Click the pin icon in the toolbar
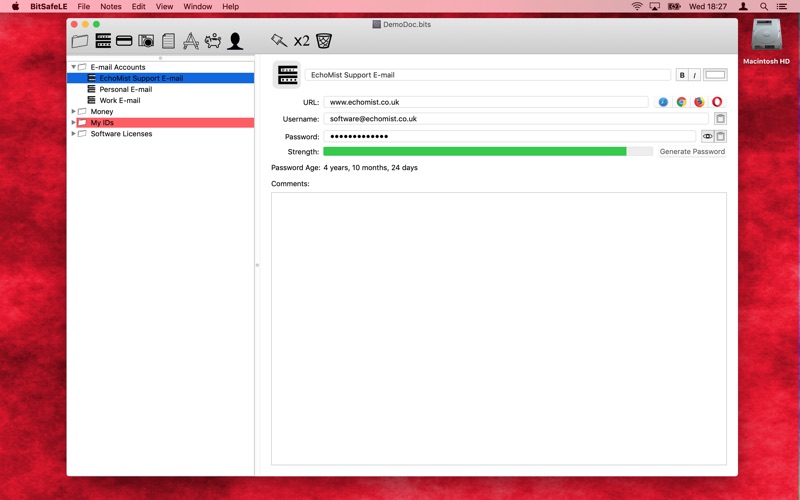Image resolution: width=800 pixels, height=500 pixels. pyautogui.click(x=279, y=40)
